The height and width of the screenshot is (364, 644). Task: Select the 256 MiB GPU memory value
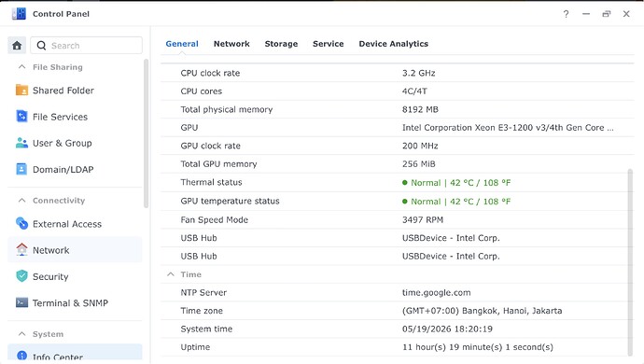418,163
